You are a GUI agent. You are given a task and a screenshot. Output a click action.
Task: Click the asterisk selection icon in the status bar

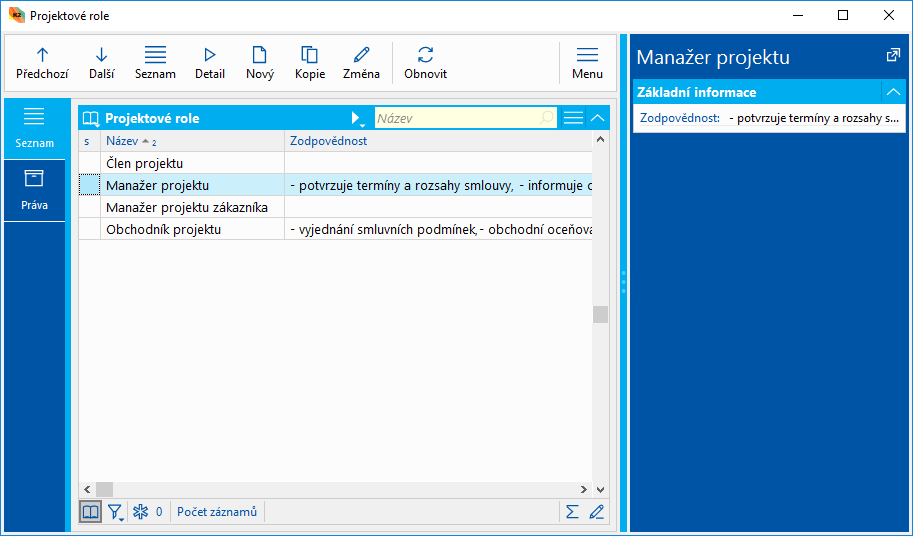(x=141, y=512)
